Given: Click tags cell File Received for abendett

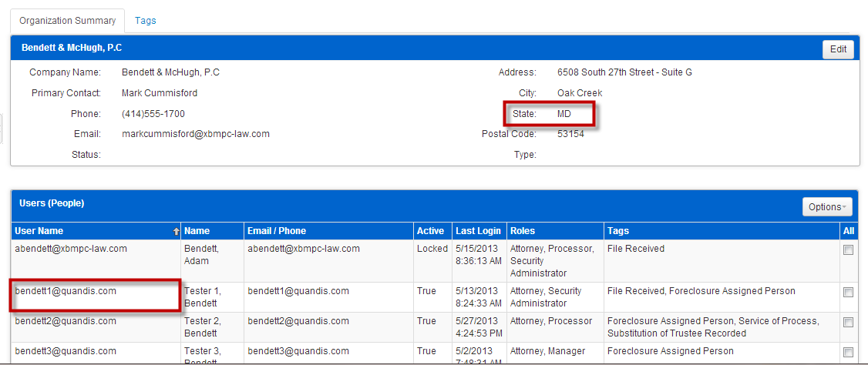Looking at the screenshot, I should [x=636, y=249].
